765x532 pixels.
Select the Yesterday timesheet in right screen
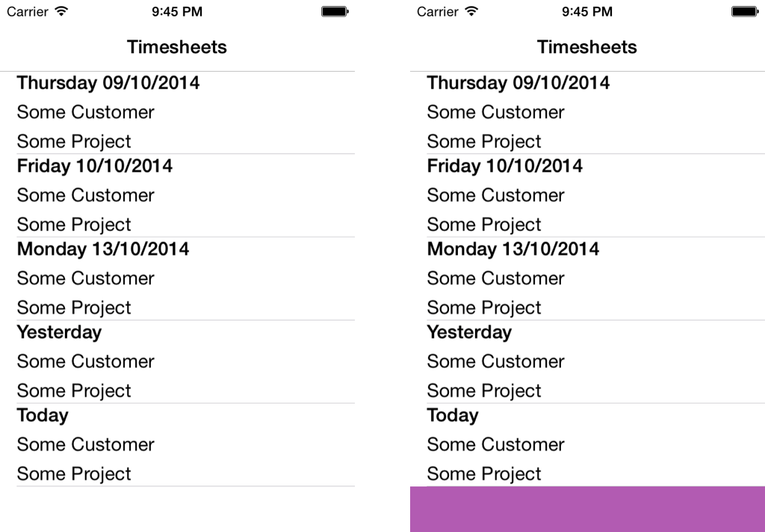tap(587, 362)
